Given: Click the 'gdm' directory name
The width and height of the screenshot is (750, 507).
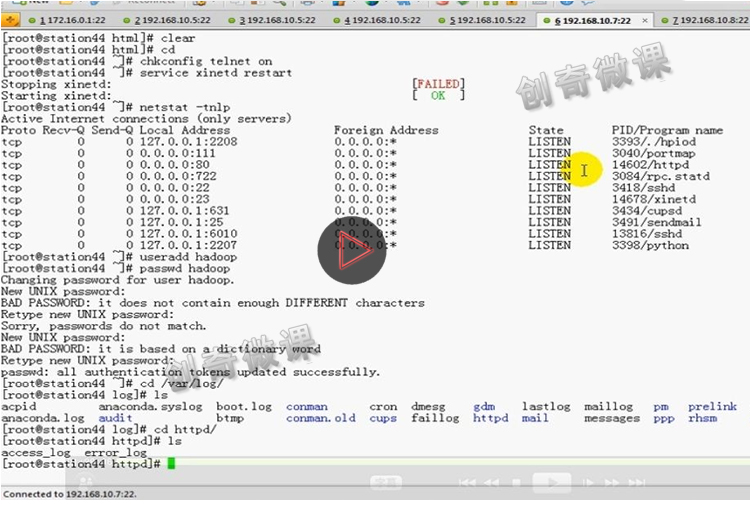Looking at the screenshot, I should 484,407.
